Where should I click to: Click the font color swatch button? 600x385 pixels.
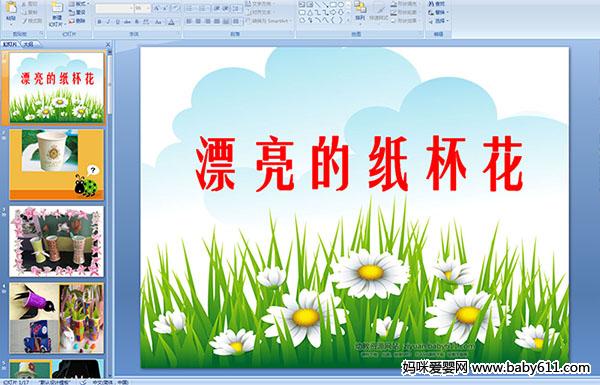pos(171,22)
